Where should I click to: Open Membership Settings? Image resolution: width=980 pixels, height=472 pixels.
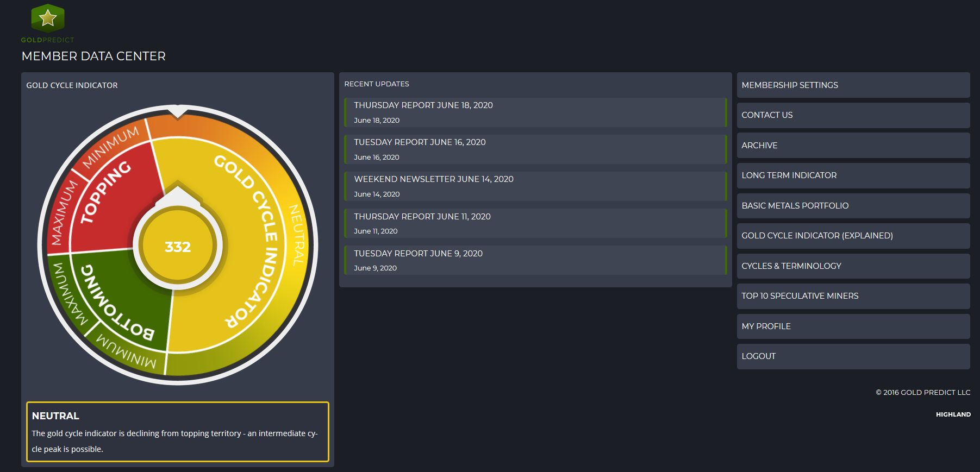[x=853, y=85]
